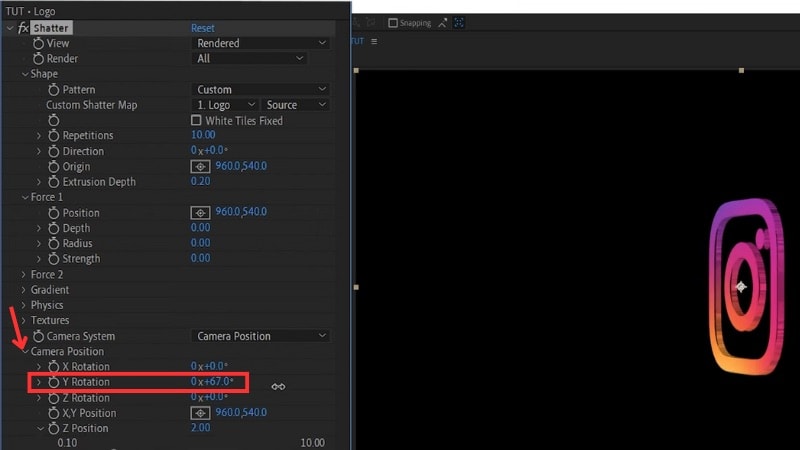Expand the Textures group
The height and width of the screenshot is (450, 800).
[x=23, y=320]
